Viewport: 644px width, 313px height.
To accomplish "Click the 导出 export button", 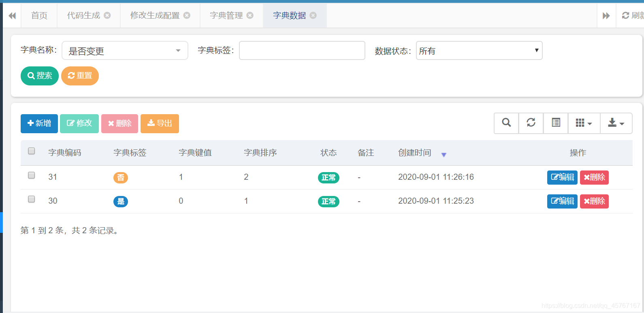I will [160, 123].
